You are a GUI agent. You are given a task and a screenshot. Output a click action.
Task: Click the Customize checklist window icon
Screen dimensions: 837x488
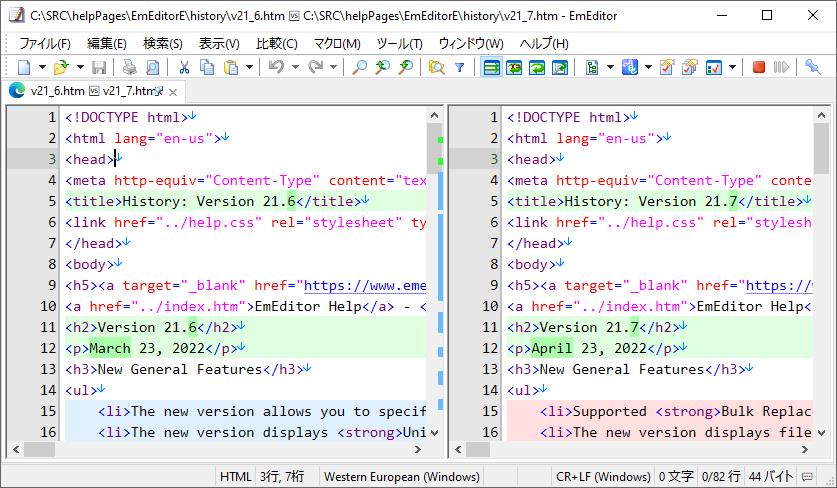pyautogui.click(x=714, y=67)
